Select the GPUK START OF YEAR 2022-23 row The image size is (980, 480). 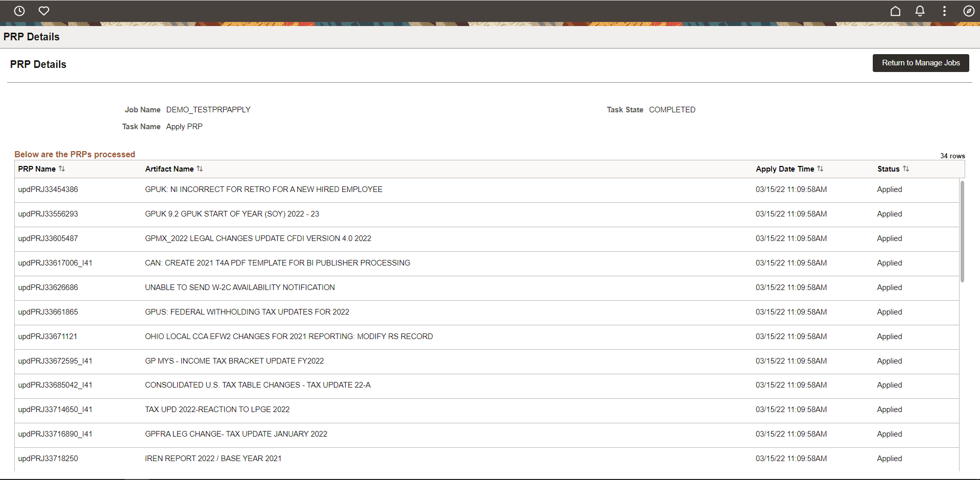[x=232, y=214]
